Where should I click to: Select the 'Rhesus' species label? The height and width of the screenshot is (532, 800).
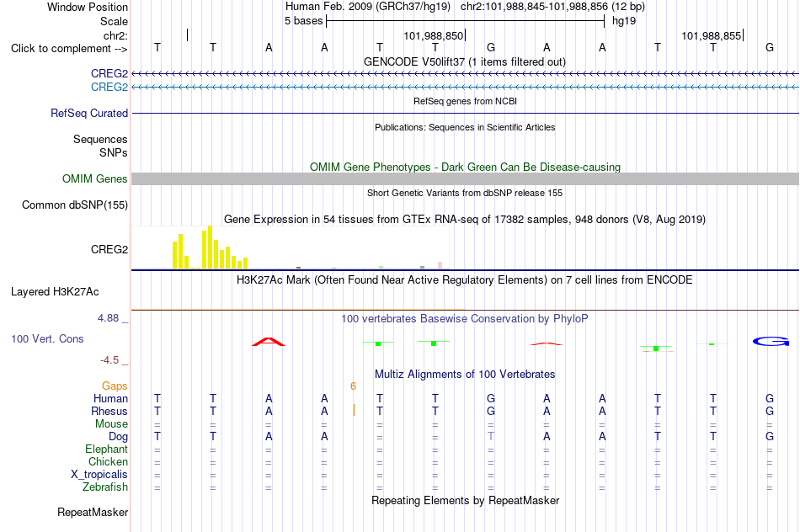[109, 411]
